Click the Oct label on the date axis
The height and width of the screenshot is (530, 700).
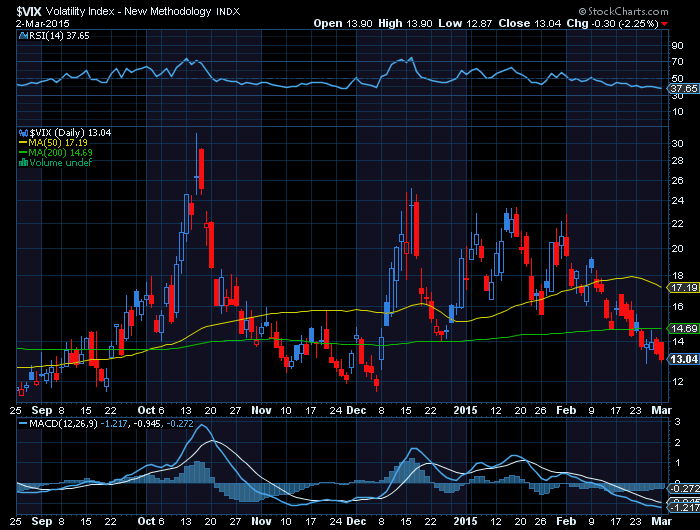coord(148,410)
